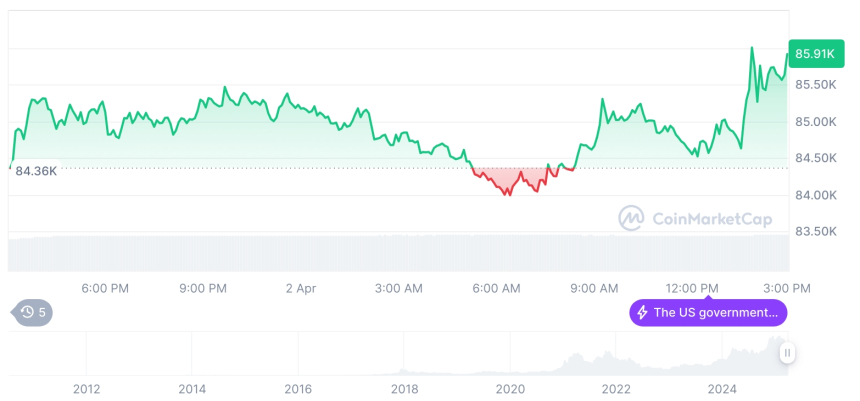
Task: Click the 84.36K opening price label
Action: [x=37, y=170]
